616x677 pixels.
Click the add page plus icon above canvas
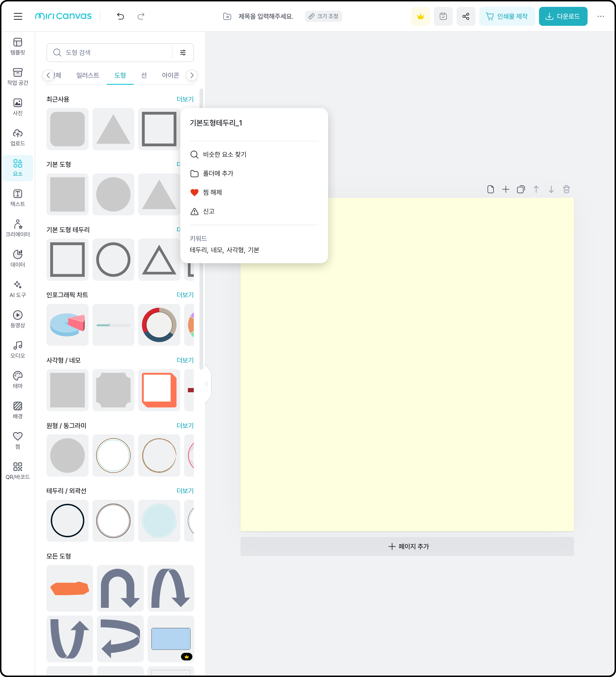(x=506, y=190)
